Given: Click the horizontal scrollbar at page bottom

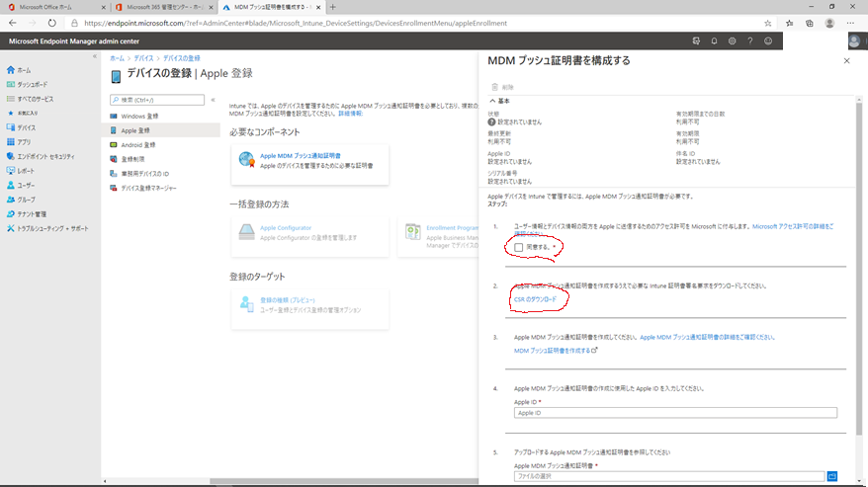Looking at the screenshot, I should coord(344,481).
